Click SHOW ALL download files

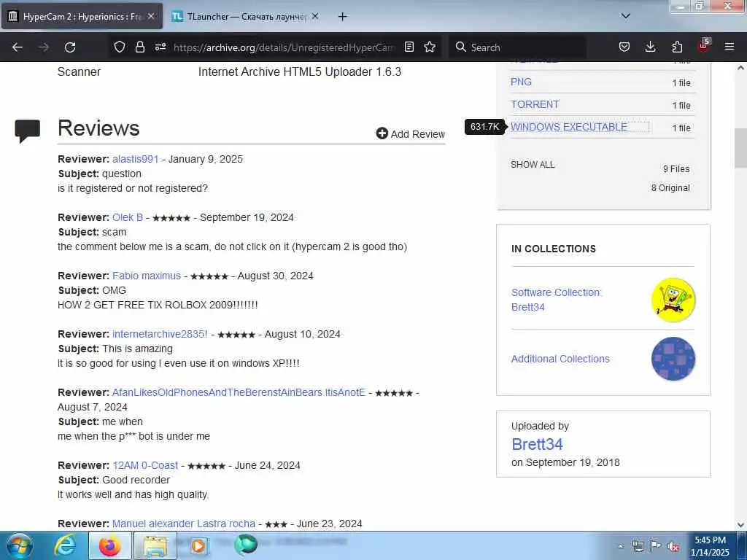coord(533,165)
